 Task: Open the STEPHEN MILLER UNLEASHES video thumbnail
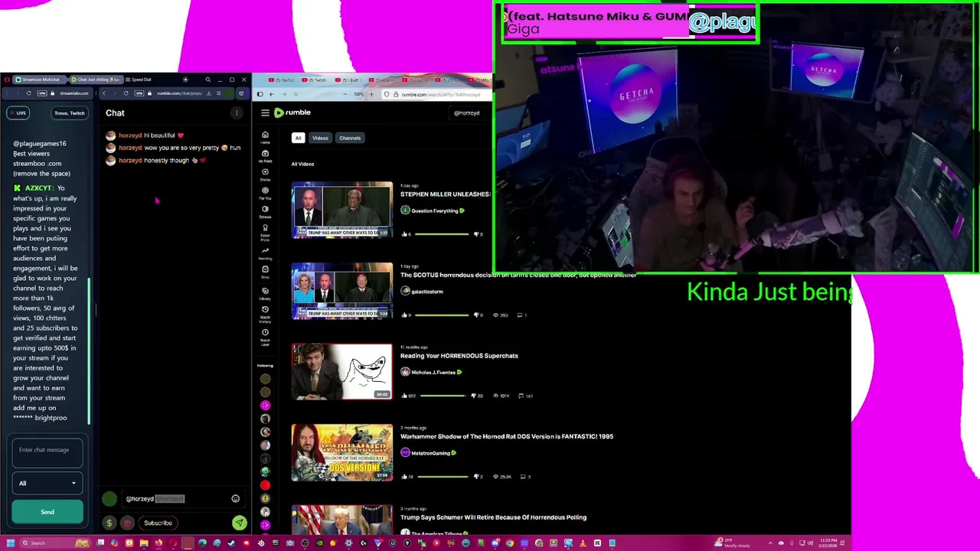341,210
